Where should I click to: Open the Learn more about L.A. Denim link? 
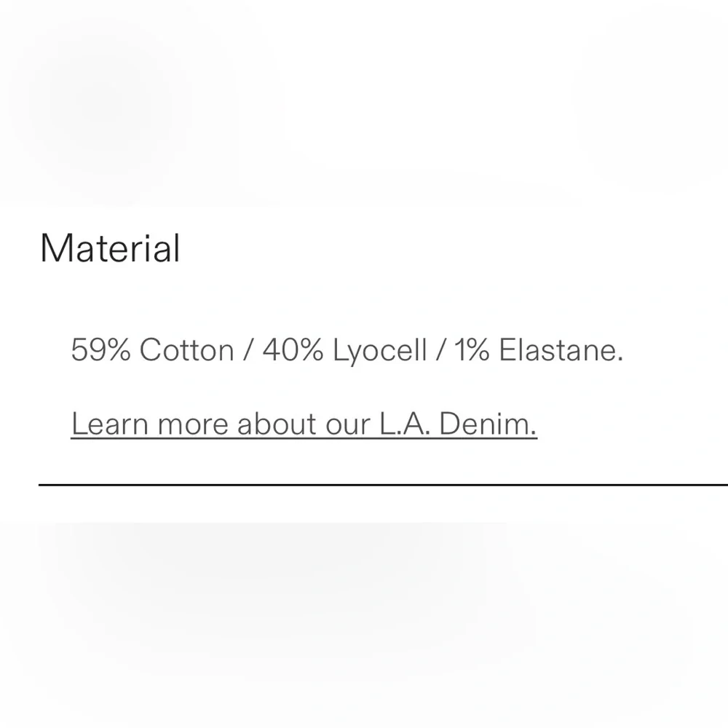304,424
